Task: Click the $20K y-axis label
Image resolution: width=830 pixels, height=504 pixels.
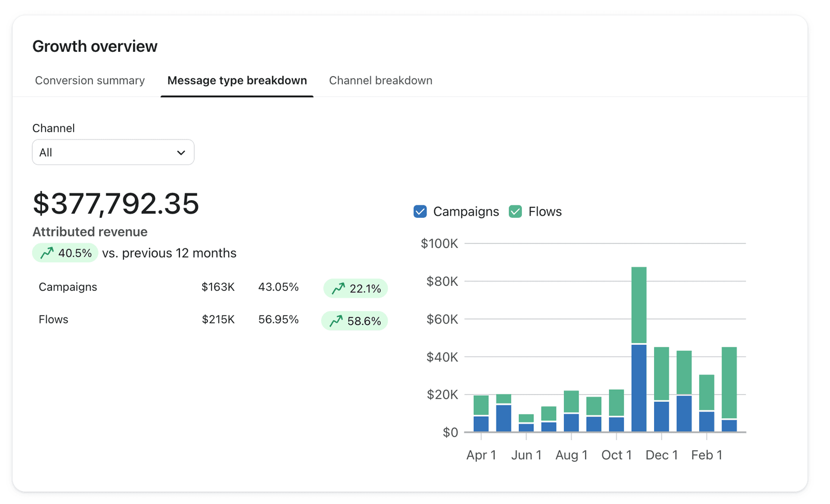Action: [442, 395]
